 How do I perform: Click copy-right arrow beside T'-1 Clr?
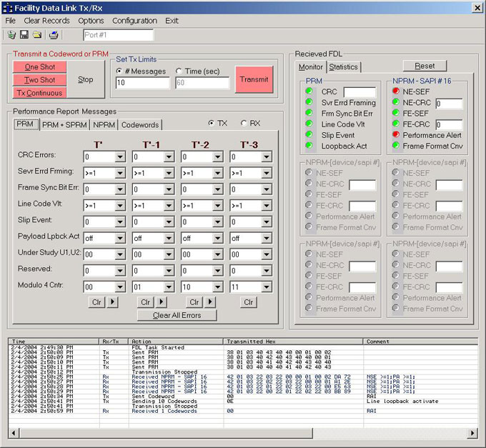pyautogui.click(x=162, y=302)
